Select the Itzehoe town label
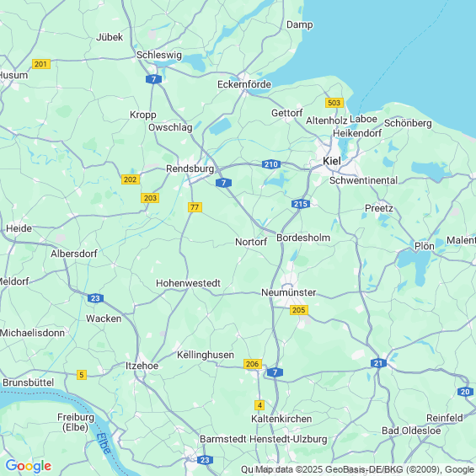The height and width of the screenshot is (476, 476). pos(142,366)
